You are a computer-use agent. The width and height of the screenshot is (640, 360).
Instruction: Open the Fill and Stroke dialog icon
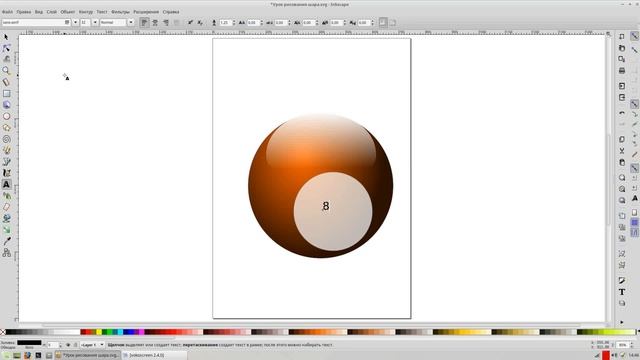pyautogui.click(x=622, y=280)
